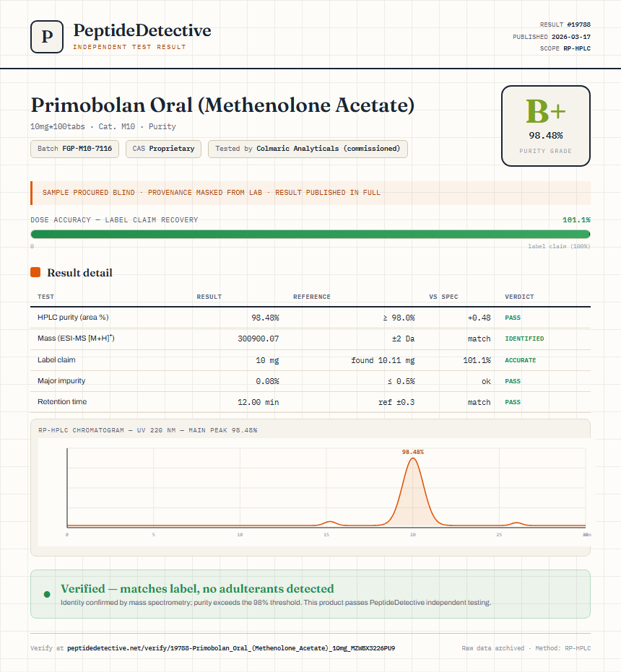Click the B+ purity grade badge

545,126
